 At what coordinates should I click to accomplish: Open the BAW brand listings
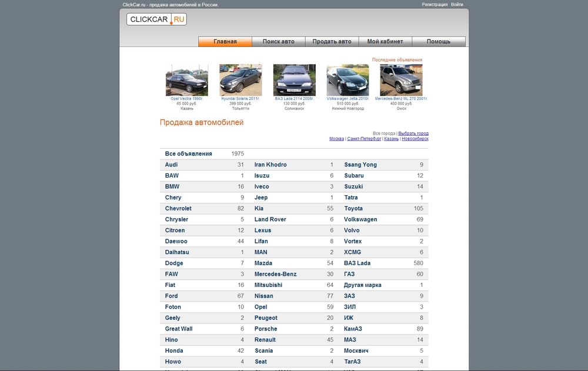click(172, 176)
